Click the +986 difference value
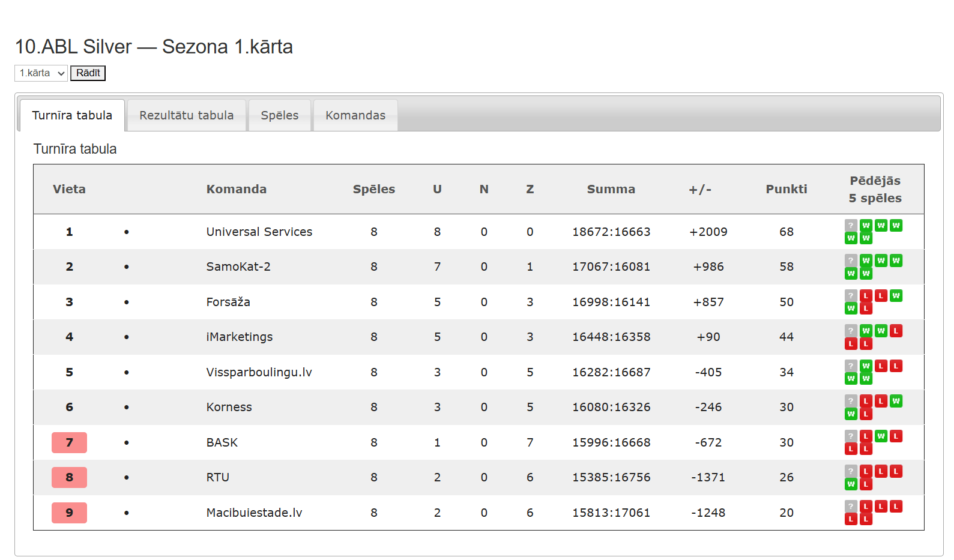Screen dimensions: 954x560 [708, 266]
